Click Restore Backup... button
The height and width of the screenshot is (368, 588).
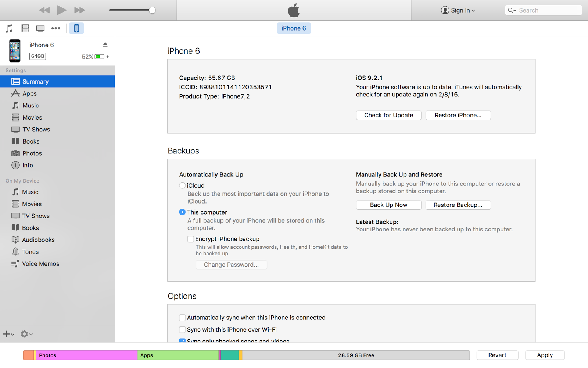(x=458, y=205)
